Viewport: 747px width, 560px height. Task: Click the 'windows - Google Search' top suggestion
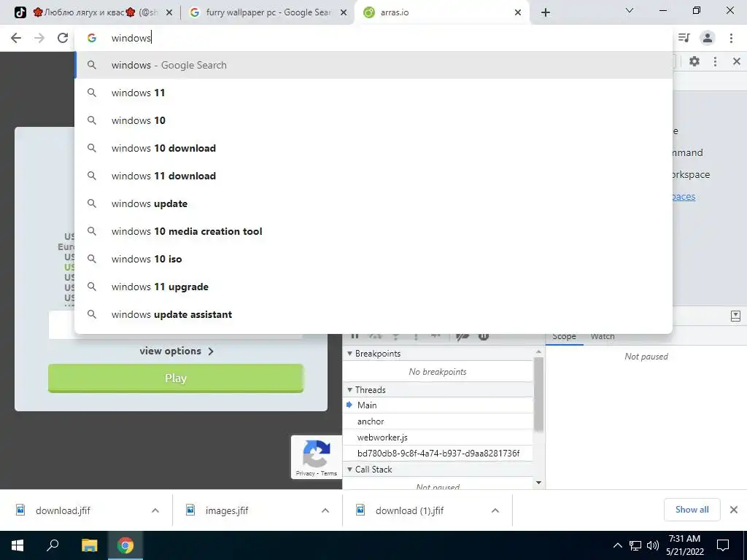(x=373, y=65)
